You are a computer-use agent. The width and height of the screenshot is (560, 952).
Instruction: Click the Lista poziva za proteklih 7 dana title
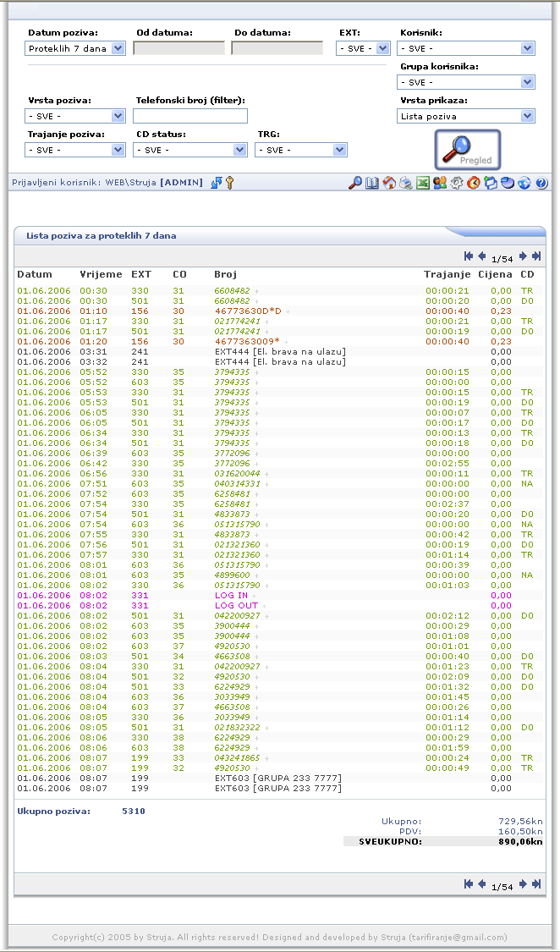pos(102,235)
